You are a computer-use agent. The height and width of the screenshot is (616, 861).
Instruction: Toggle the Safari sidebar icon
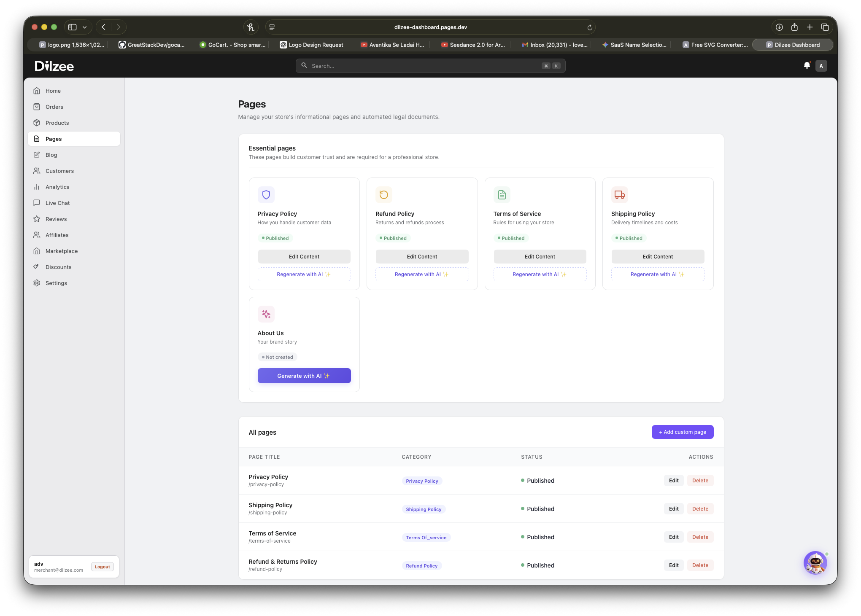click(x=73, y=27)
